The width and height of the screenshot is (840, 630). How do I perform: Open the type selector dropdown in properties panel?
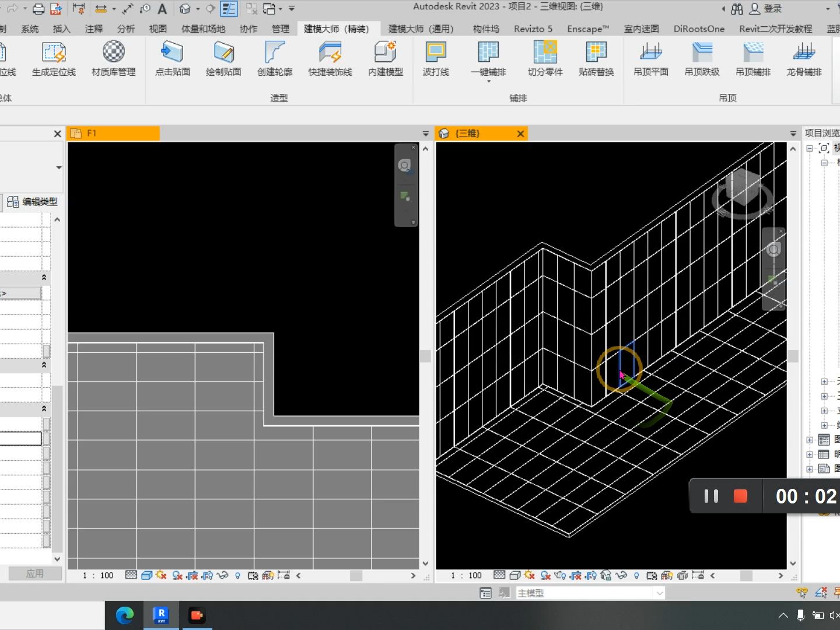click(x=59, y=167)
